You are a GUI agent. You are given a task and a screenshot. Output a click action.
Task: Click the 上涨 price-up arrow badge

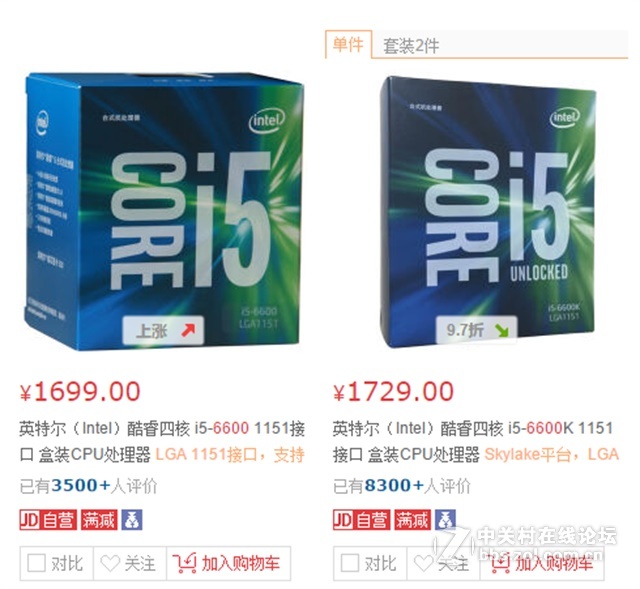[163, 331]
